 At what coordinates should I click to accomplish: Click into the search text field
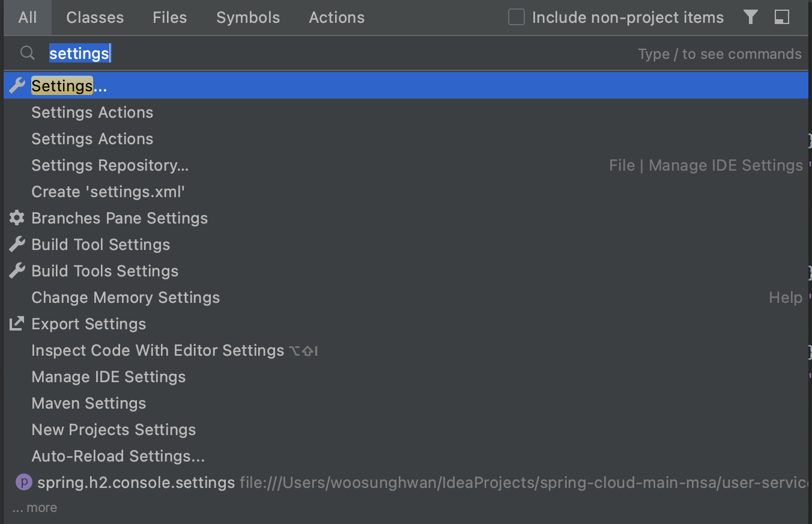[x=360, y=53]
